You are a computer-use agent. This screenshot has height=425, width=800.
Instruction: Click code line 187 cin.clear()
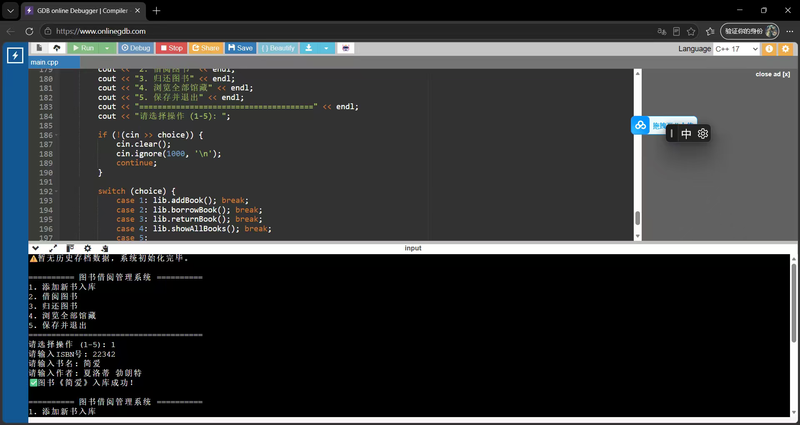point(141,144)
